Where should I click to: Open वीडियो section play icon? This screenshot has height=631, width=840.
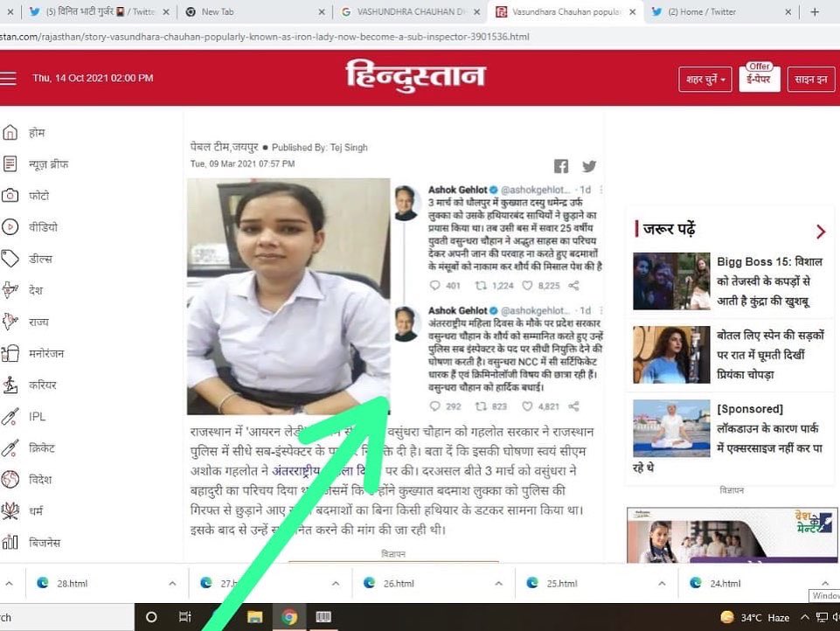tap(10, 227)
